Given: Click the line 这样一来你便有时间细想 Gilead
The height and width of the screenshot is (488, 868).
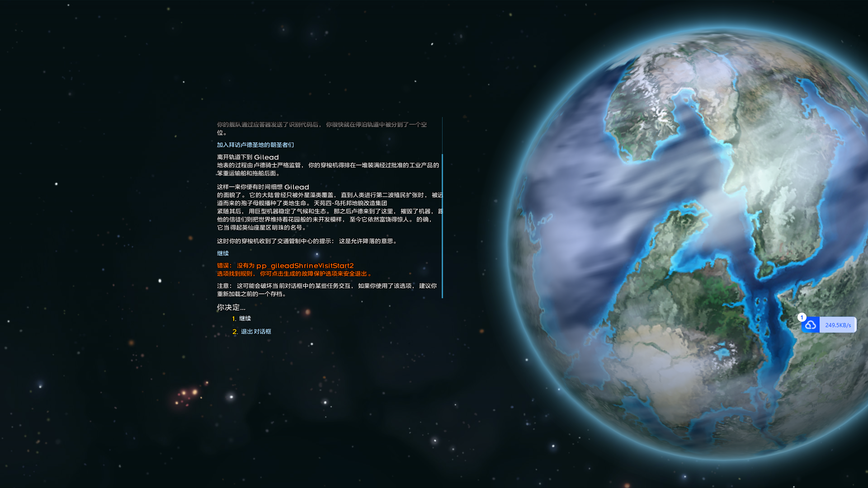Looking at the screenshot, I should (263, 187).
